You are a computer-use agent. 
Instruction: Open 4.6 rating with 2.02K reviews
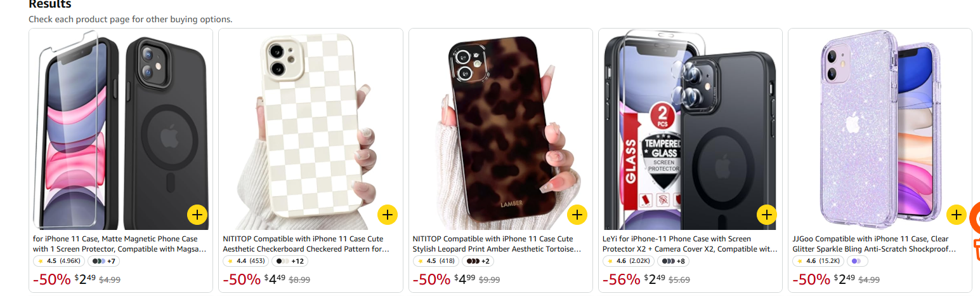[x=629, y=261]
